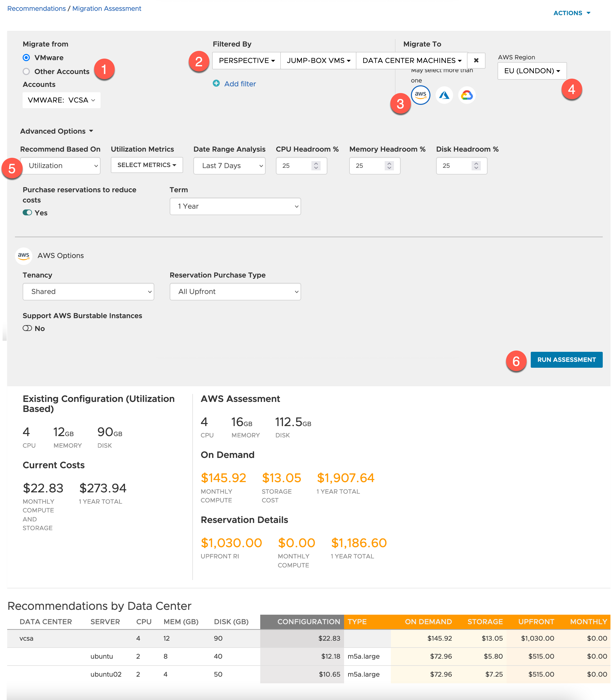The width and height of the screenshot is (612, 700).
Task: Click CPU Headroom % stepper arrows
Action: click(316, 165)
